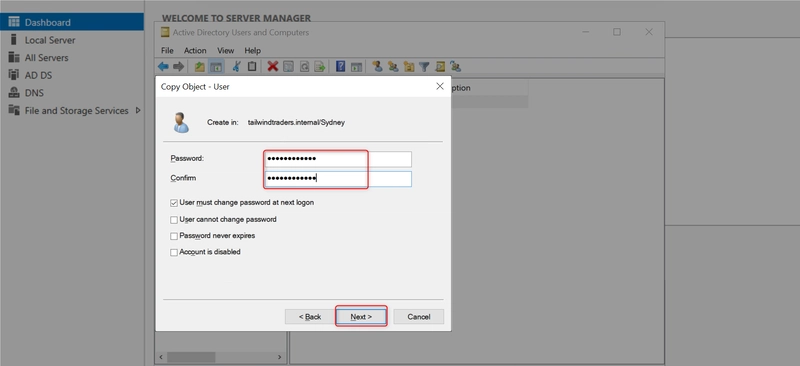Toggle the Show/Hide Console Tree icon
The height and width of the screenshot is (366, 800).
click(216, 66)
